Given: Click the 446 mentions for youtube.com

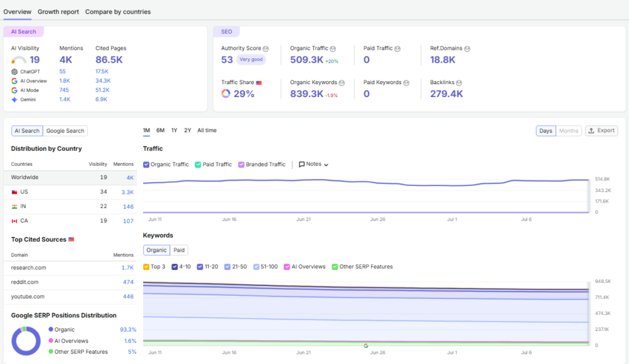Looking at the screenshot, I should click(128, 296).
